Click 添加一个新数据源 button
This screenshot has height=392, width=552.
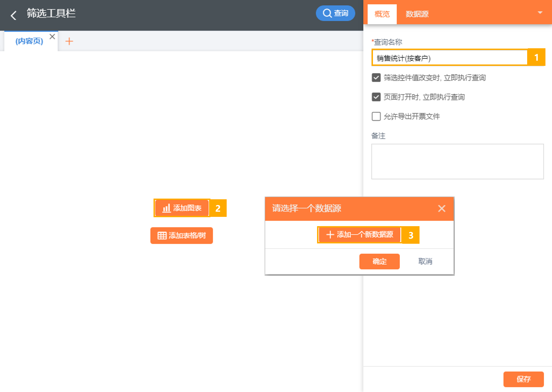(x=359, y=235)
